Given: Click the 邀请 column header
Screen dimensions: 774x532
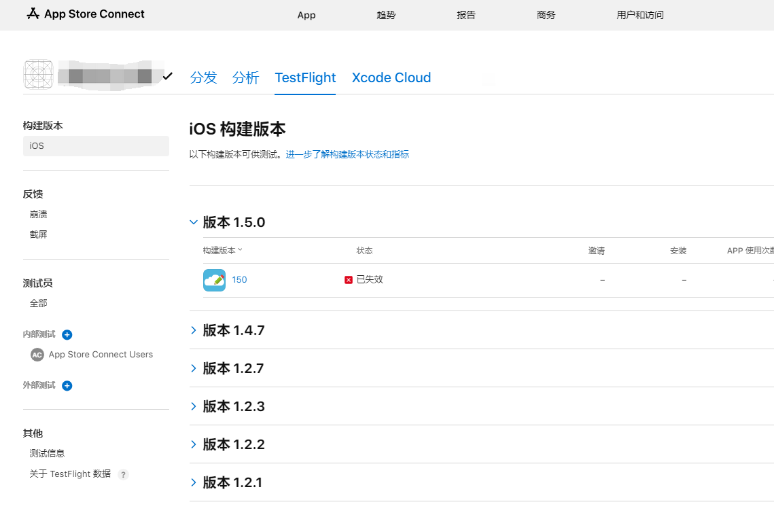Looking at the screenshot, I should point(596,251).
